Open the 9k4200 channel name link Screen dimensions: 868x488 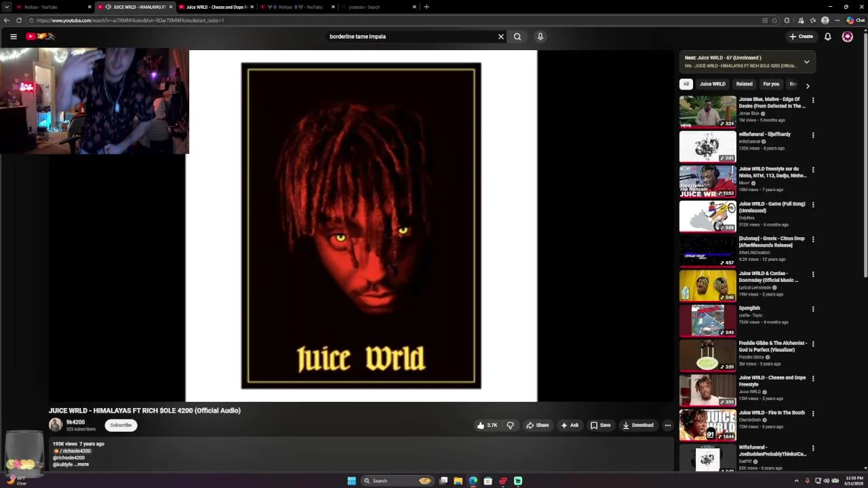coord(75,422)
